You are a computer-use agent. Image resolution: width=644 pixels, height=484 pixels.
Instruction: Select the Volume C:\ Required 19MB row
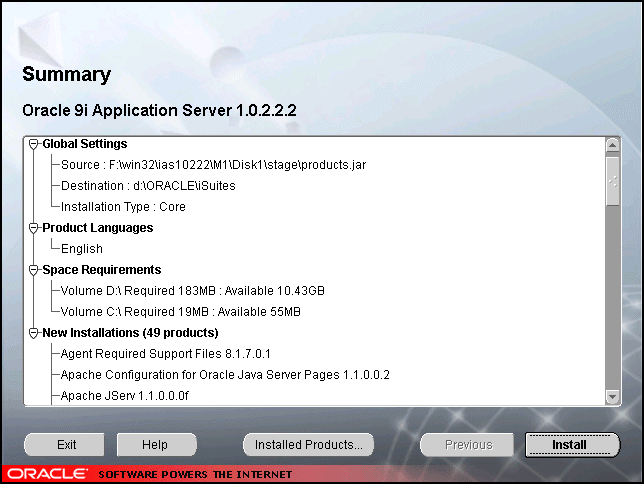pyautogui.click(x=181, y=311)
